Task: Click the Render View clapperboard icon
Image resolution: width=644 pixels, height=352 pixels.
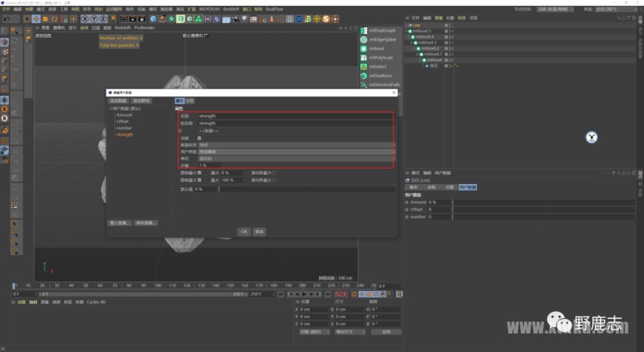Action: pos(124,19)
